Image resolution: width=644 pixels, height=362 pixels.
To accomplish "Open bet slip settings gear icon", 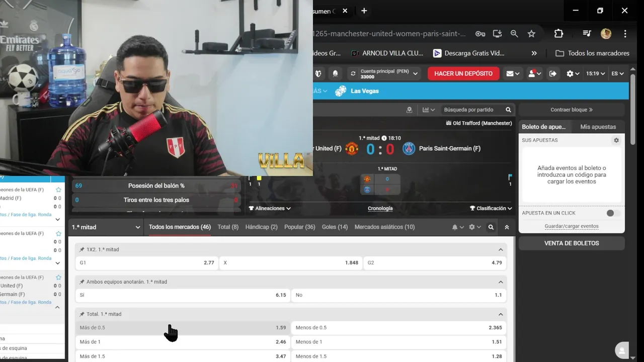I will 616,140.
